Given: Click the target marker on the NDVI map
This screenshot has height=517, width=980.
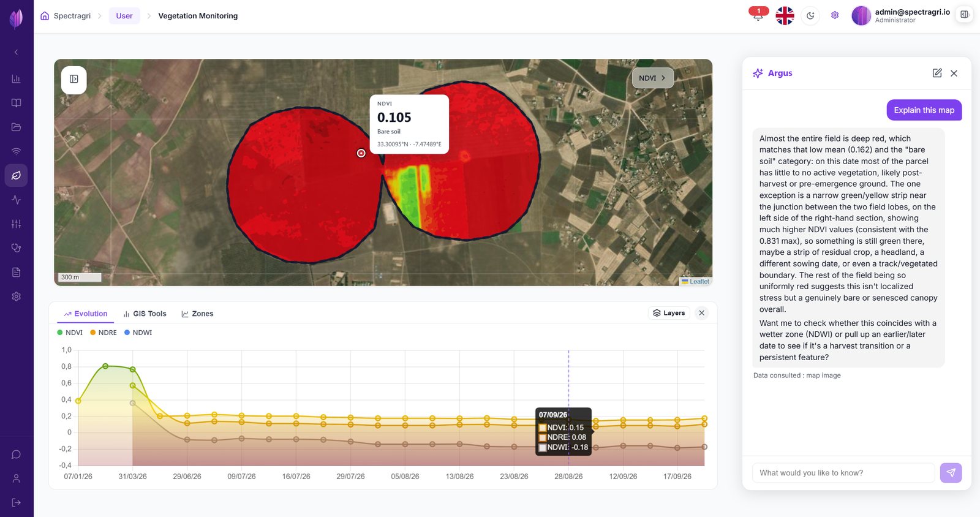Looking at the screenshot, I should [361, 153].
